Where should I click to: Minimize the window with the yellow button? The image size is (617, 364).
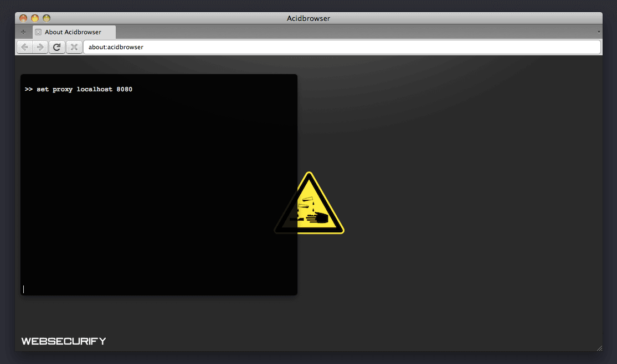(35, 18)
